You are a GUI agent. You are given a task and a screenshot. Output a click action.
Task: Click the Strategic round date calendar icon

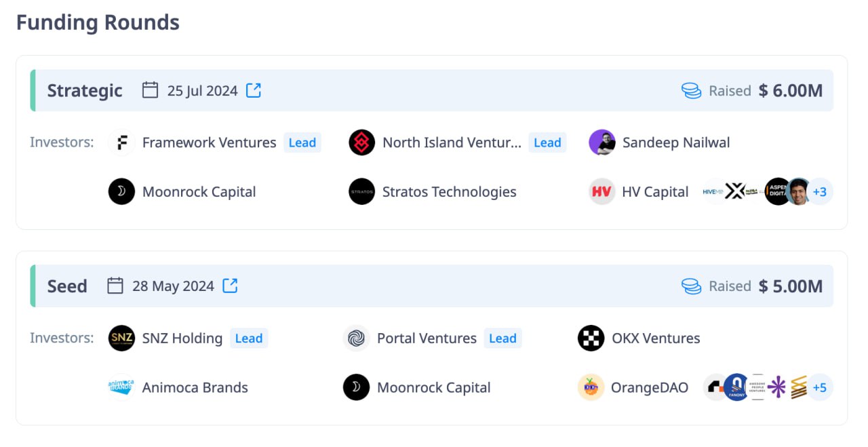point(150,90)
